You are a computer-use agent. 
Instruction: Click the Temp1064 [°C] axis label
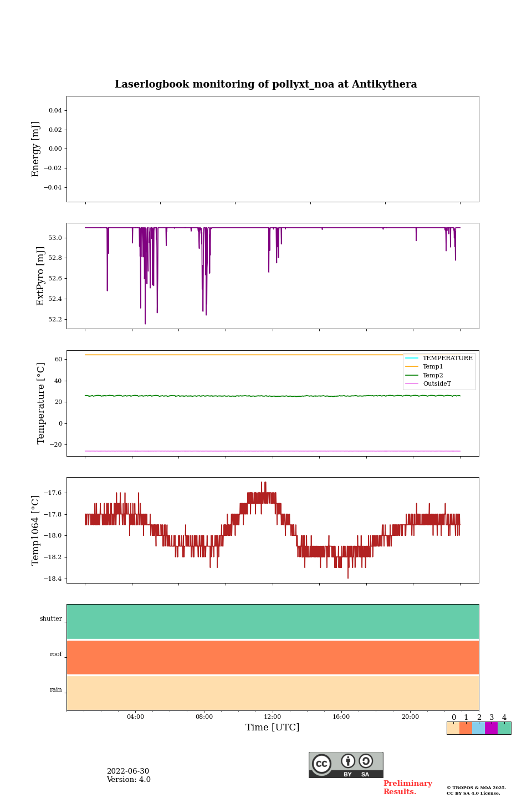click(36, 530)
